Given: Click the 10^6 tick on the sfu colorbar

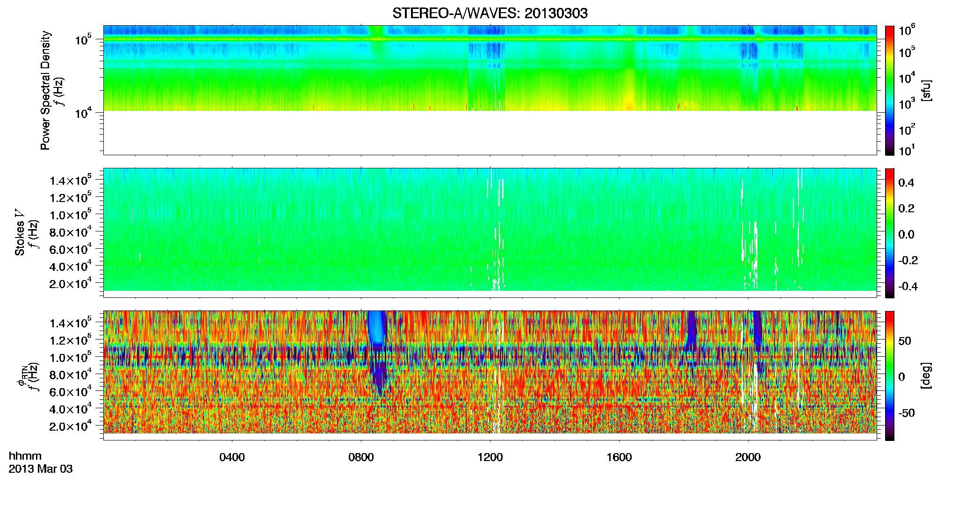Looking at the screenshot, I should (907, 30).
